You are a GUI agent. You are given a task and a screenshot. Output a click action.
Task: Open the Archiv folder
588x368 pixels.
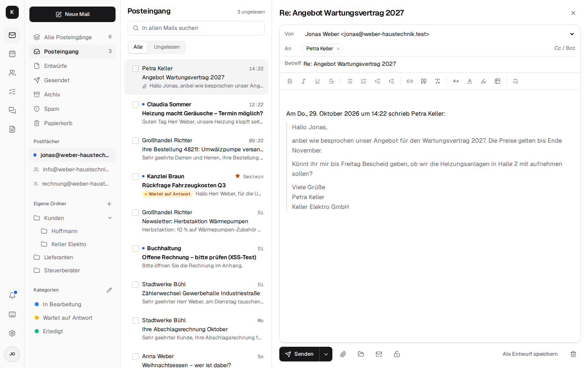[72, 94]
